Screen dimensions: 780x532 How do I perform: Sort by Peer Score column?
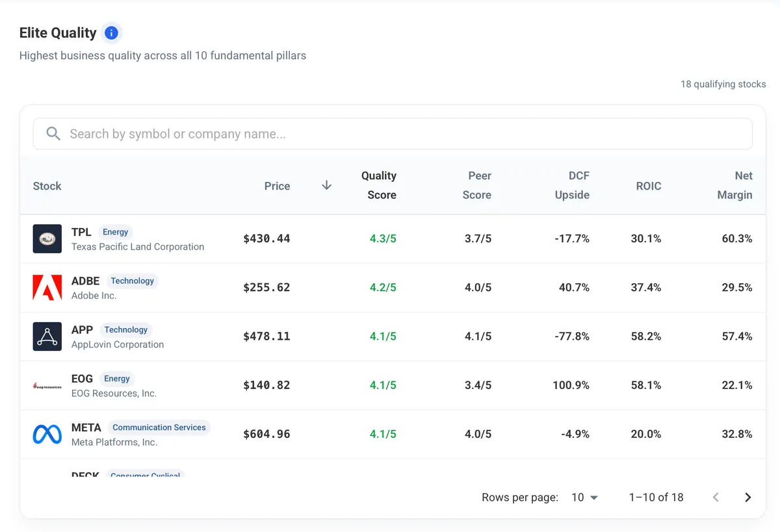pos(480,185)
